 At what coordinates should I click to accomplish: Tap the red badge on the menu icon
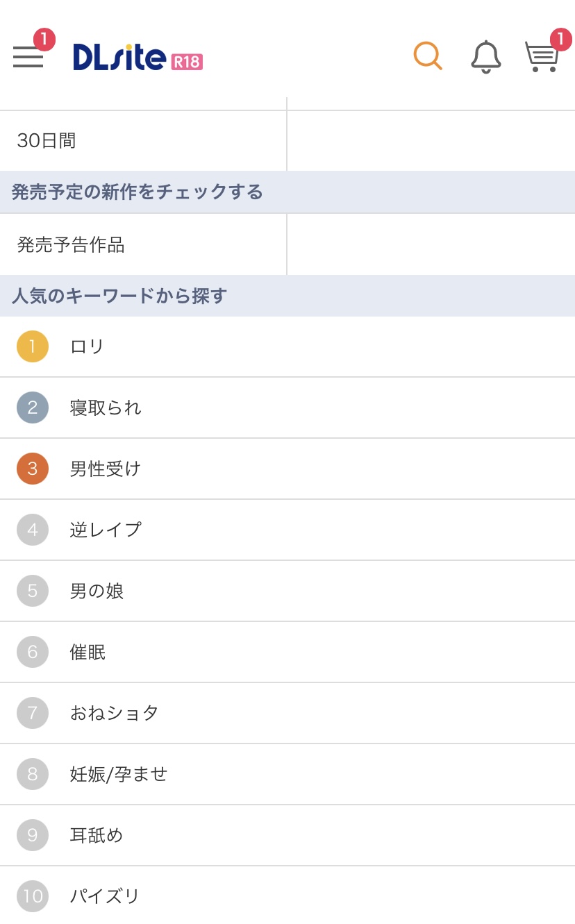tap(44, 40)
